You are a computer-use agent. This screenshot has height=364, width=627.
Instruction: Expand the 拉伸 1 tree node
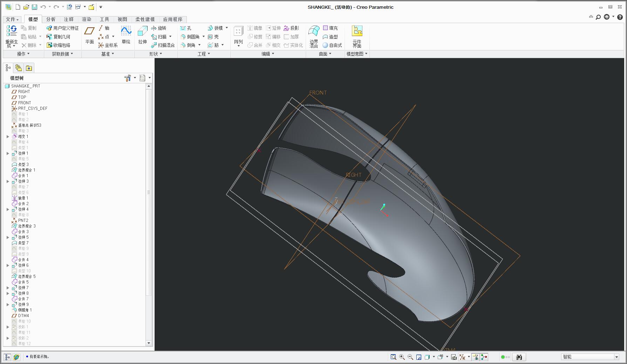pyautogui.click(x=8, y=153)
